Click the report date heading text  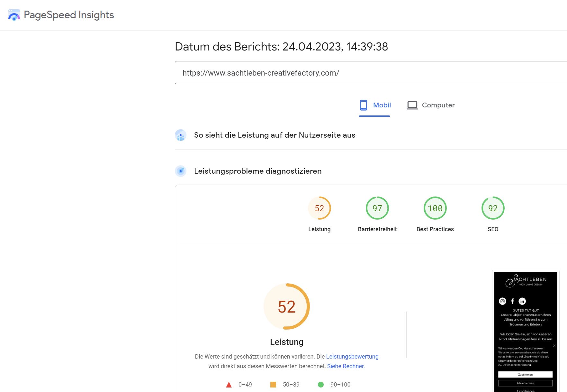click(x=281, y=47)
